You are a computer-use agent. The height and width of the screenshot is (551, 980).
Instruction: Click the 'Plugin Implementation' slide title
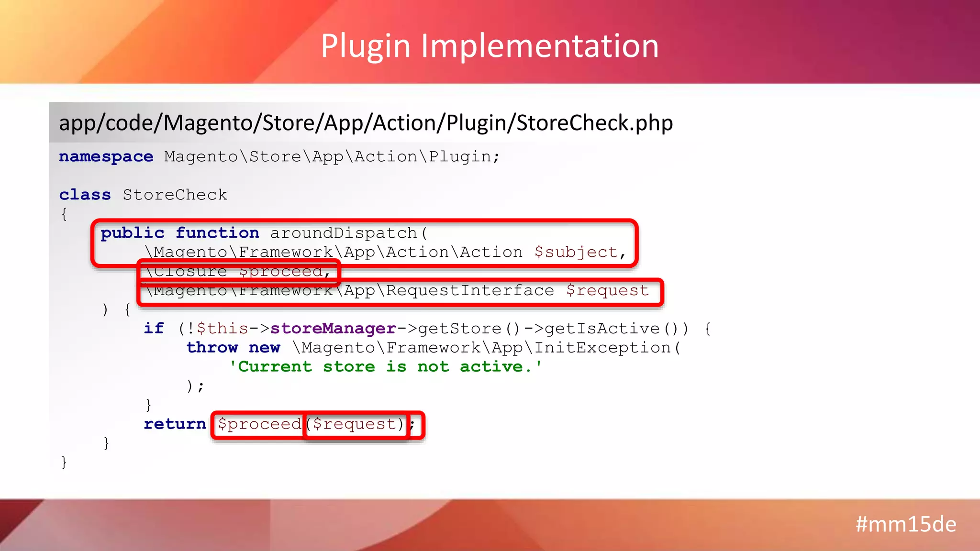(x=490, y=46)
